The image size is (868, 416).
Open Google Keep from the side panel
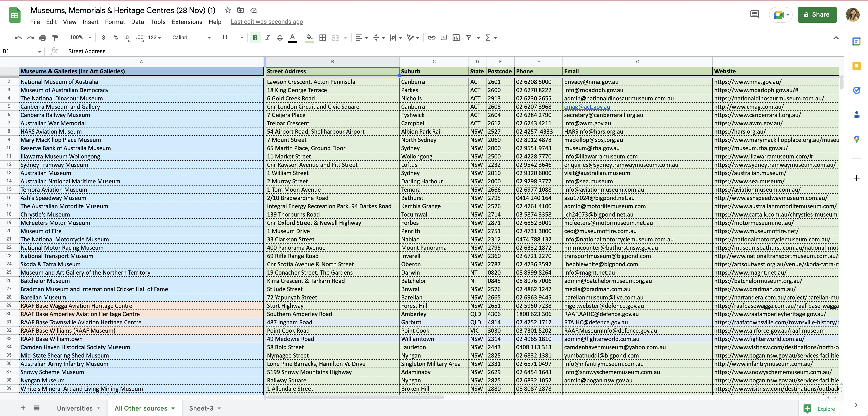point(857,66)
